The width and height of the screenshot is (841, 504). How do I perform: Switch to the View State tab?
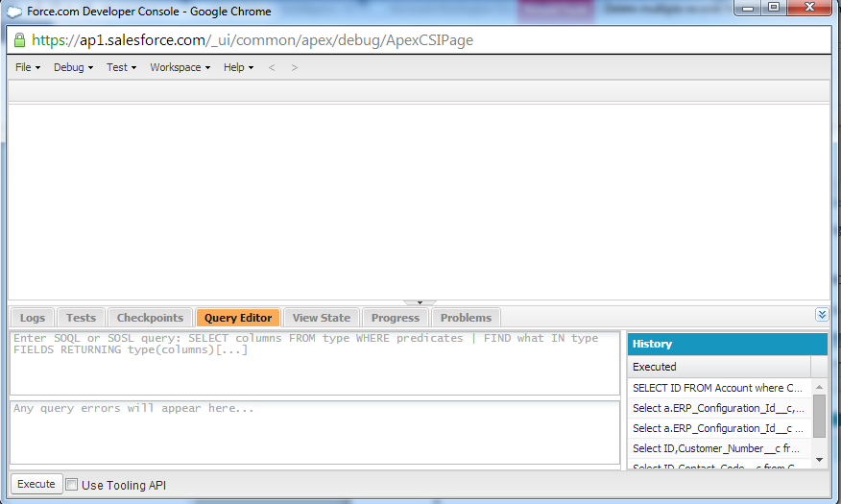click(322, 318)
